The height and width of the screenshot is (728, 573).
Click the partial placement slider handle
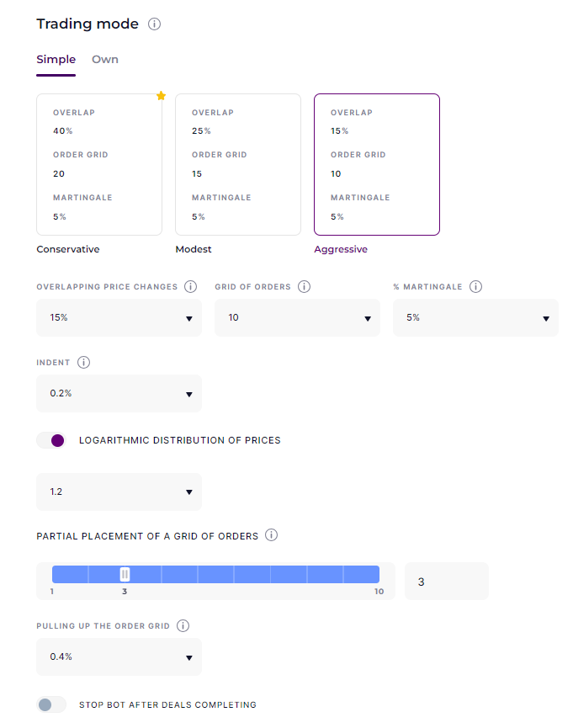pyautogui.click(x=125, y=574)
